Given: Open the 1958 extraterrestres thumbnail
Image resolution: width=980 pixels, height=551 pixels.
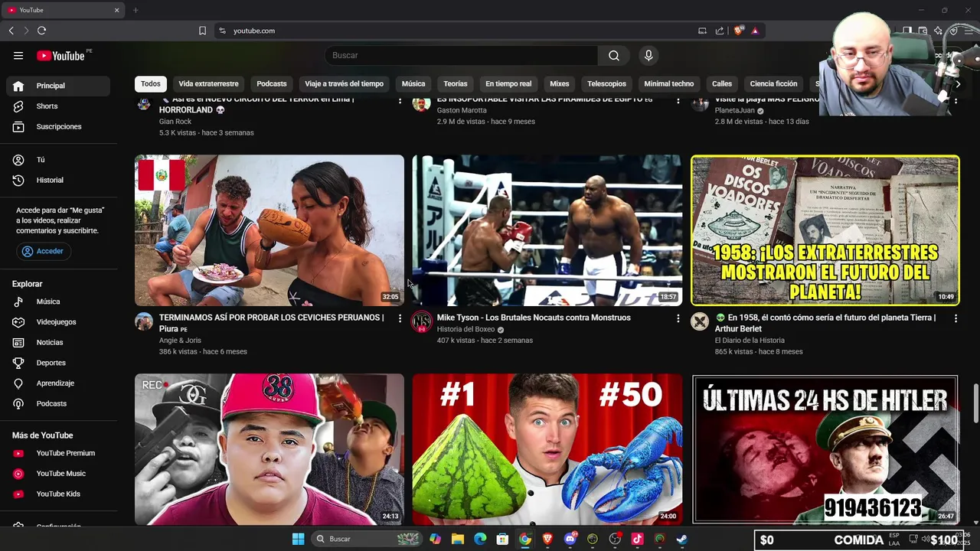Looking at the screenshot, I should coord(825,230).
